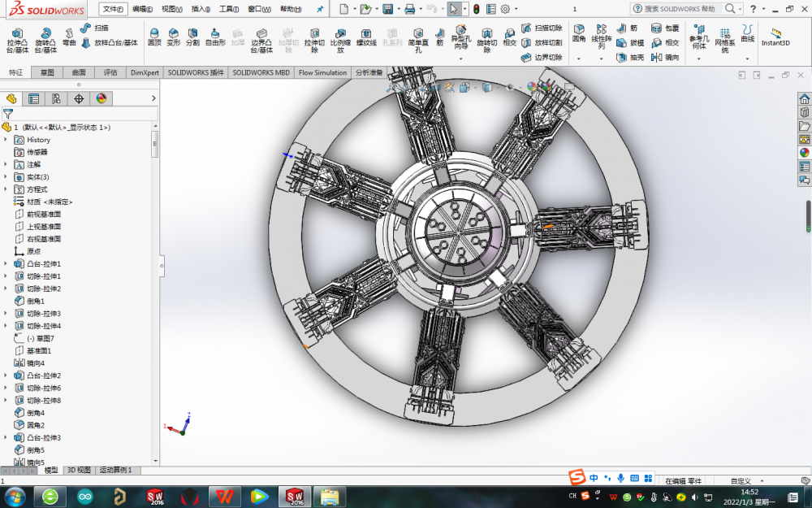
Task: Click the 拉伸切除 extruded cut tool
Action: point(315,38)
